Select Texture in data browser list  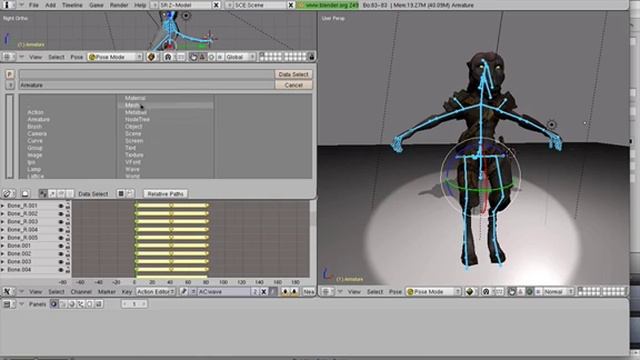134,155
